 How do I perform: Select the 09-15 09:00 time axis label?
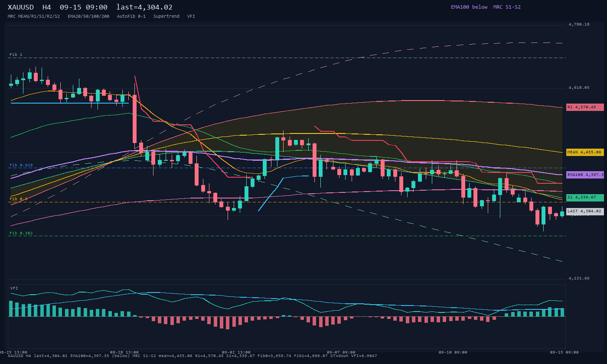565,352
